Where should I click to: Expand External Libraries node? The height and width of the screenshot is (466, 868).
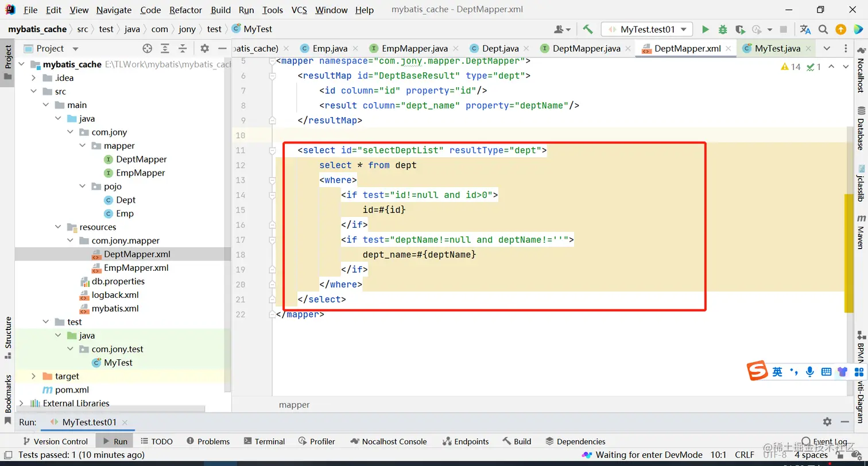coord(21,403)
